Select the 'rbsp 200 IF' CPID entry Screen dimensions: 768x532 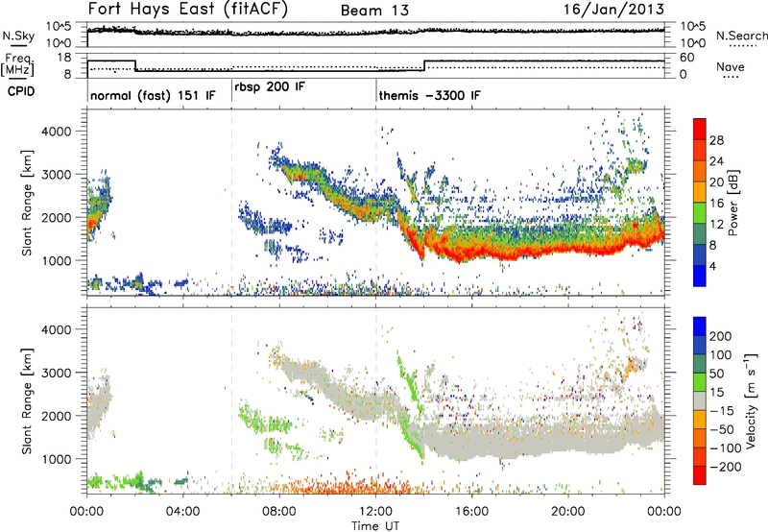[x=270, y=87]
